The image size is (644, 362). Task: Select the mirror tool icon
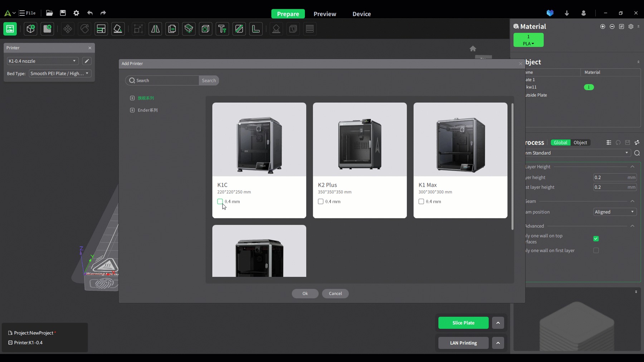click(x=155, y=29)
